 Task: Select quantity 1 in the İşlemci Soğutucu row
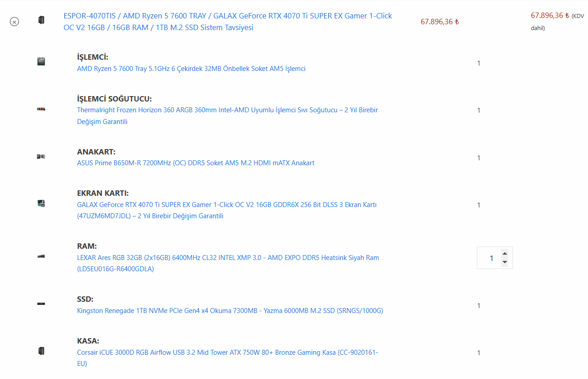(479, 110)
